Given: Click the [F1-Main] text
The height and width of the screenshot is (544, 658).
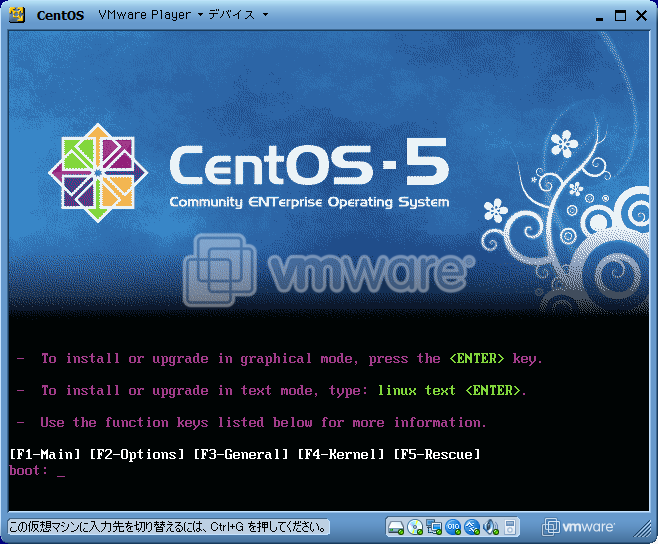Looking at the screenshot, I should [x=44, y=454].
